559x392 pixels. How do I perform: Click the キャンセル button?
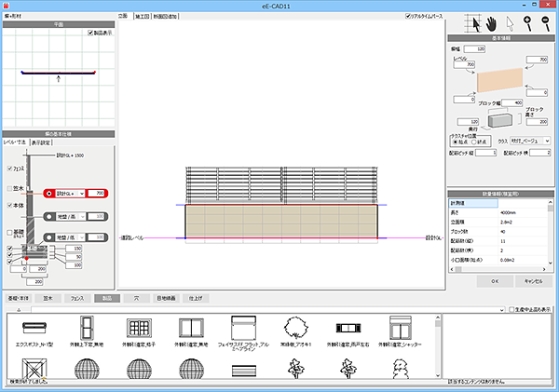(533, 281)
